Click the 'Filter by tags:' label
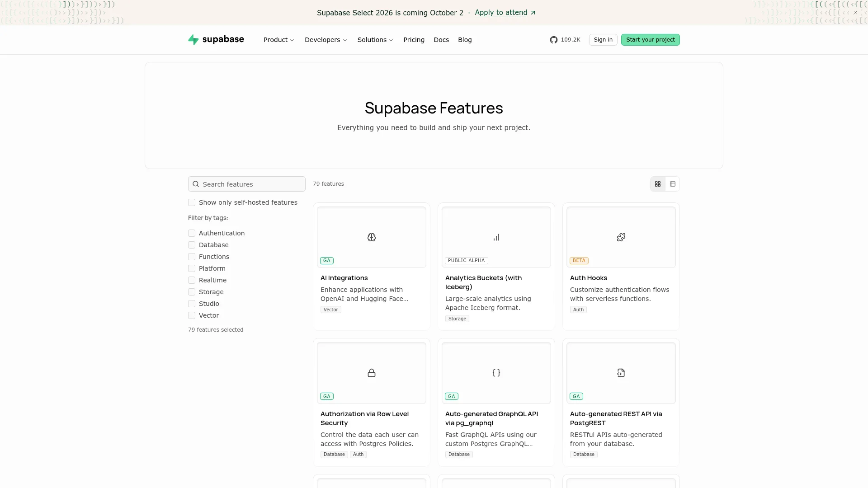868x488 pixels. coord(208,218)
